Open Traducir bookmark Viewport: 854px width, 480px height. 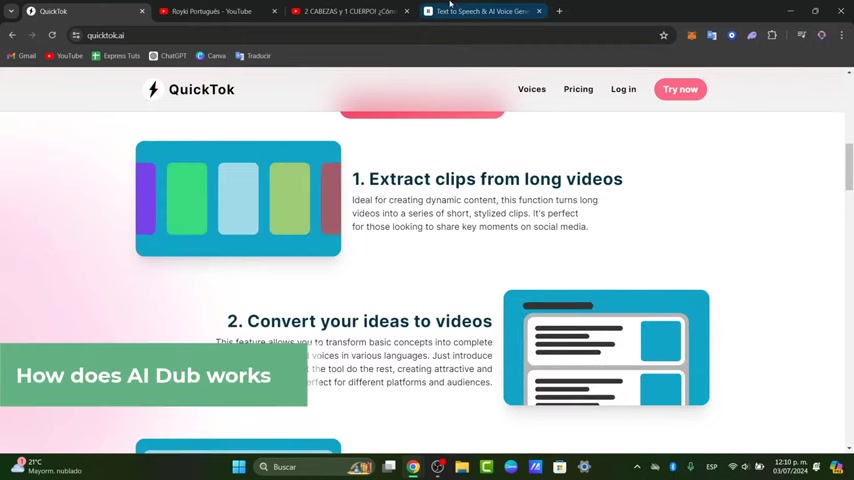pos(253,56)
